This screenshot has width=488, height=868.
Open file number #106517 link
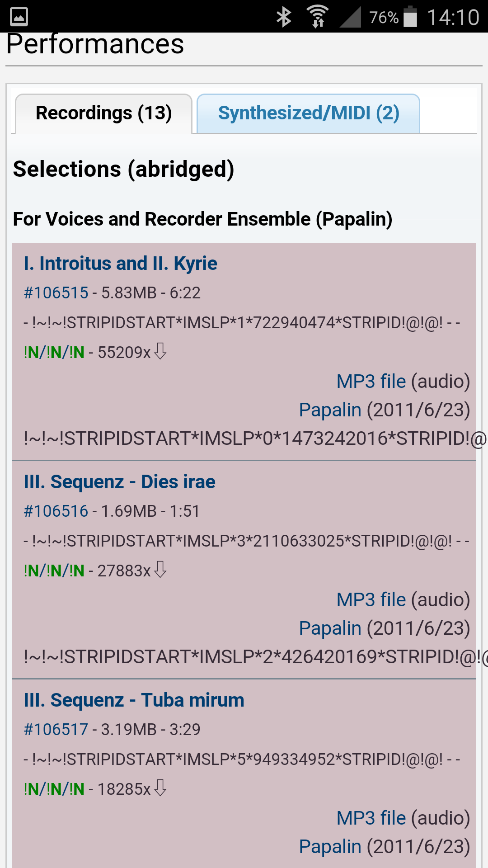(56, 730)
